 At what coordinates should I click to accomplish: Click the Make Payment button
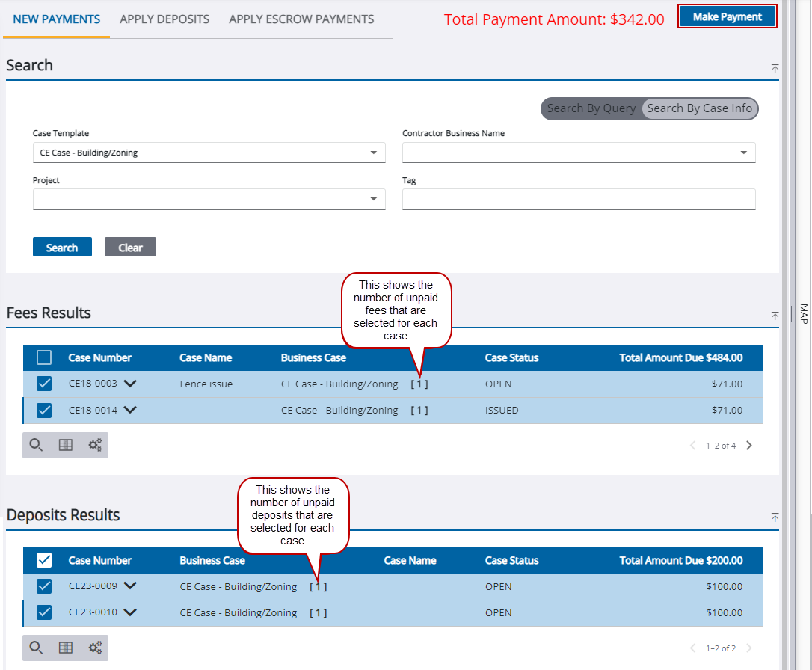[x=726, y=16]
